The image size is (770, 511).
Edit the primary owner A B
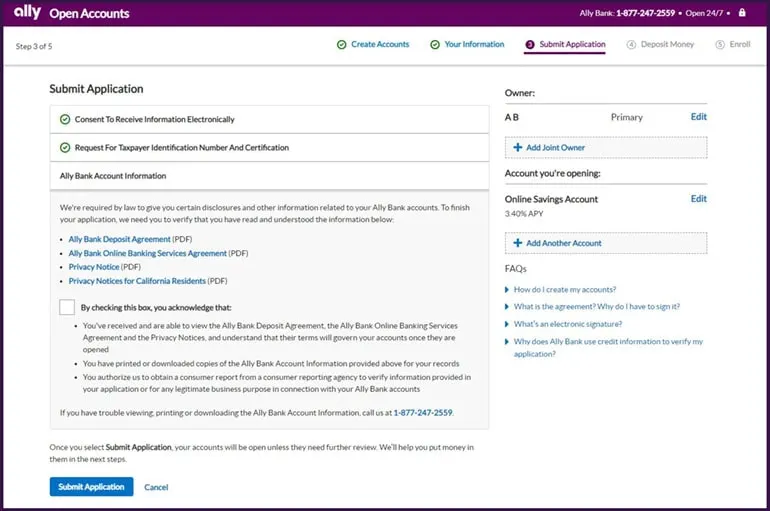pos(698,117)
